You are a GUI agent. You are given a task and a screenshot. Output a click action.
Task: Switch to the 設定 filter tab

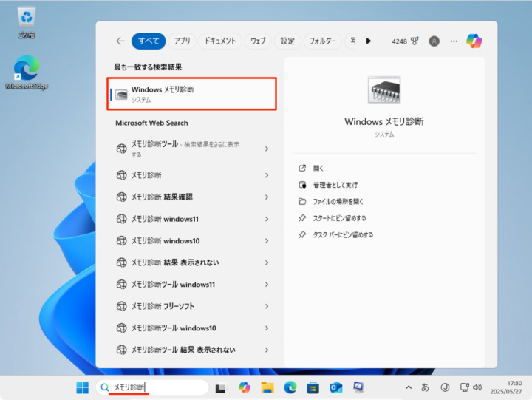tap(287, 41)
